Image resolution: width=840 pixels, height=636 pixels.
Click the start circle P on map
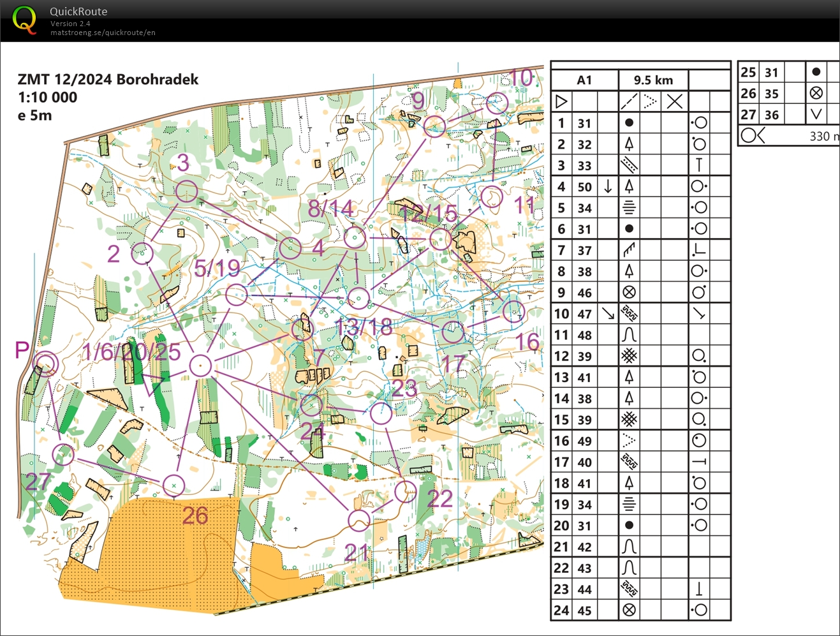(45, 364)
